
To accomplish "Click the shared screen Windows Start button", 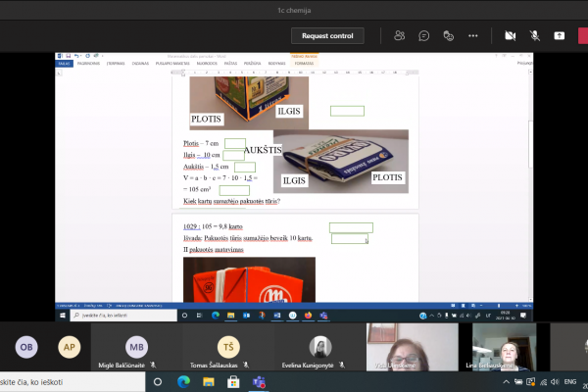I will [63, 316].
